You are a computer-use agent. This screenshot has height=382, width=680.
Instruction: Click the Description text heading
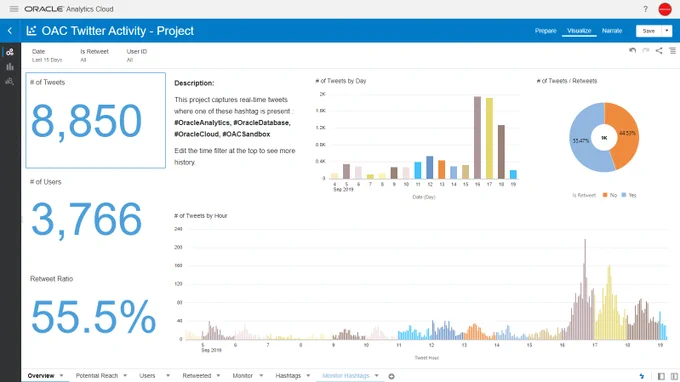tap(194, 83)
